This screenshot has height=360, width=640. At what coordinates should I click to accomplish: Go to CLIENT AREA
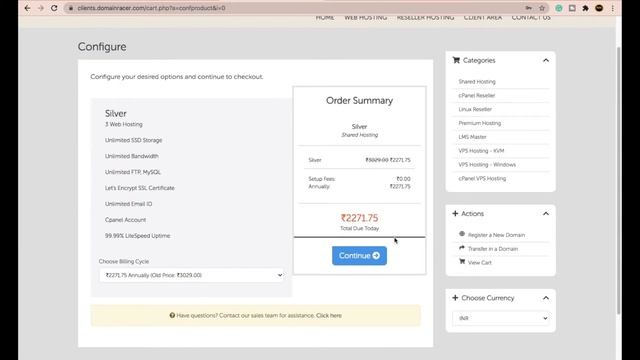point(483,18)
